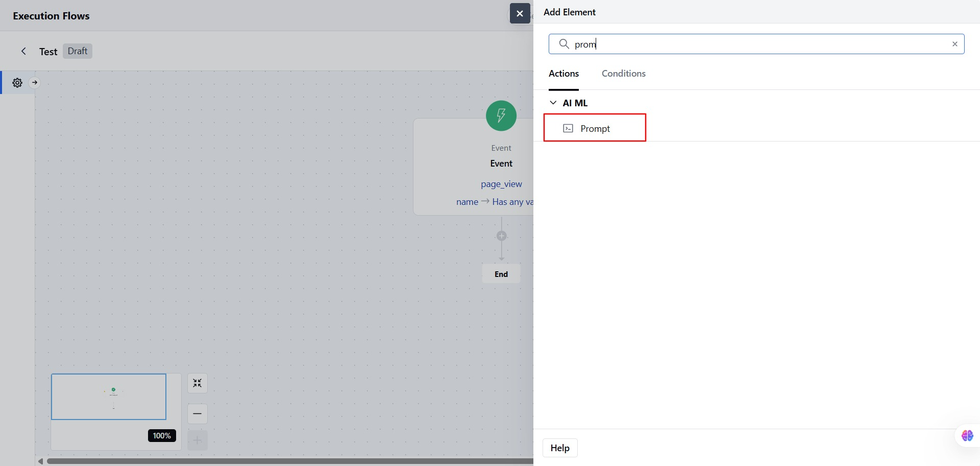Screen dimensions: 980x466
Task: Open flow settings gear icon
Action: 17,83
